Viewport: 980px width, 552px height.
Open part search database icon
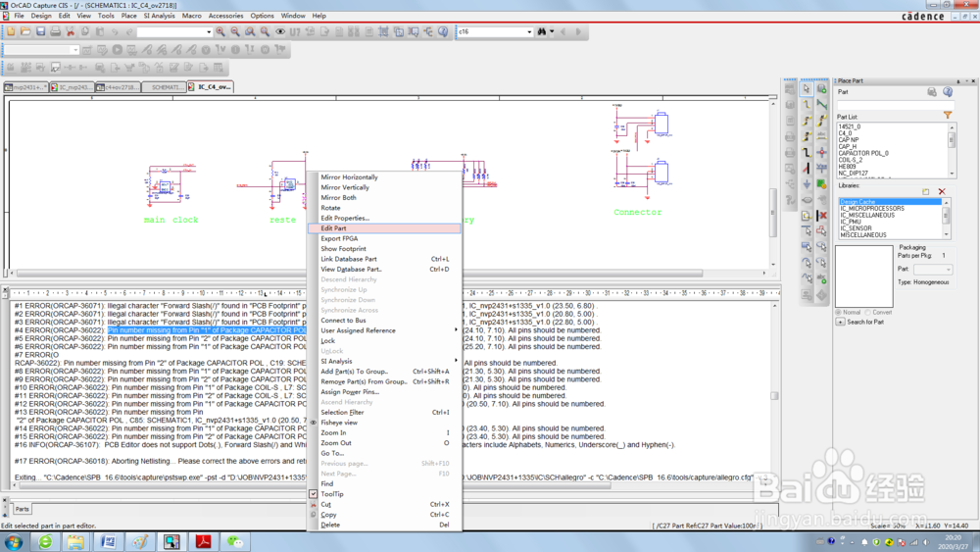(x=932, y=92)
